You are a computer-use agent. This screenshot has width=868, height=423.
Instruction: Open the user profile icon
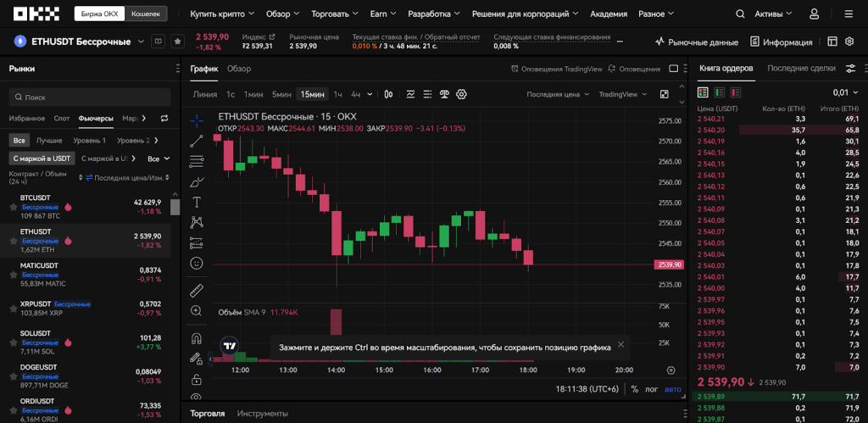click(x=815, y=14)
